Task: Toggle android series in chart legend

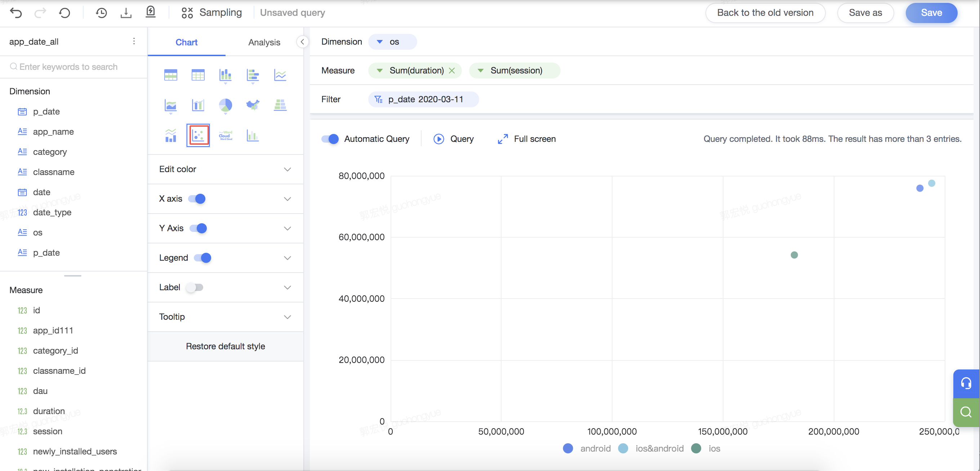Action: click(x=587, y=449)
